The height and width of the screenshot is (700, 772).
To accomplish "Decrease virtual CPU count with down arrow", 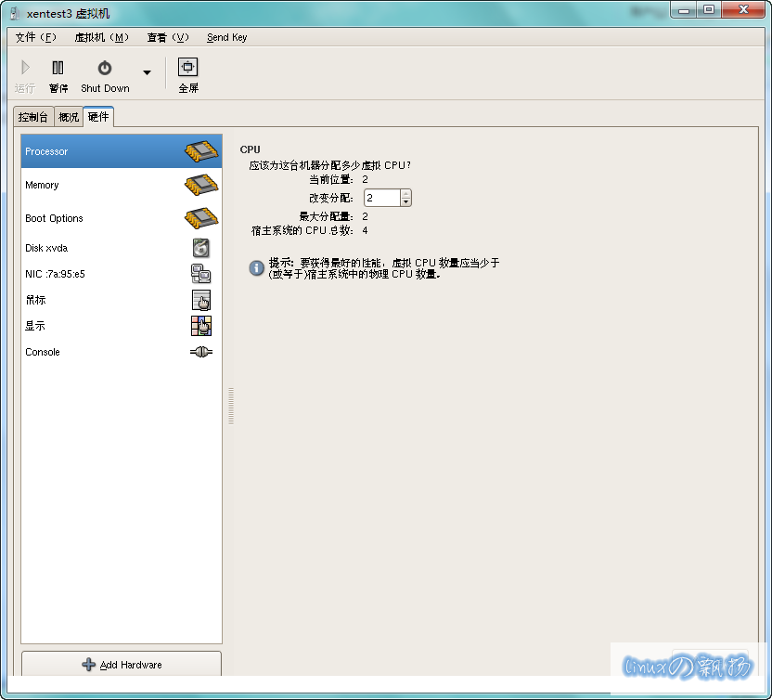I will (405, 201).
